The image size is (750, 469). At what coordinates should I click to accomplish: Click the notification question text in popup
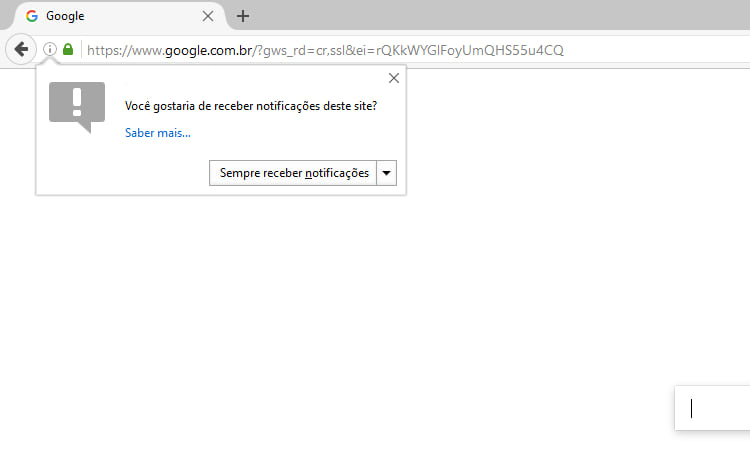pyautogui.click(x=251, y=106)
